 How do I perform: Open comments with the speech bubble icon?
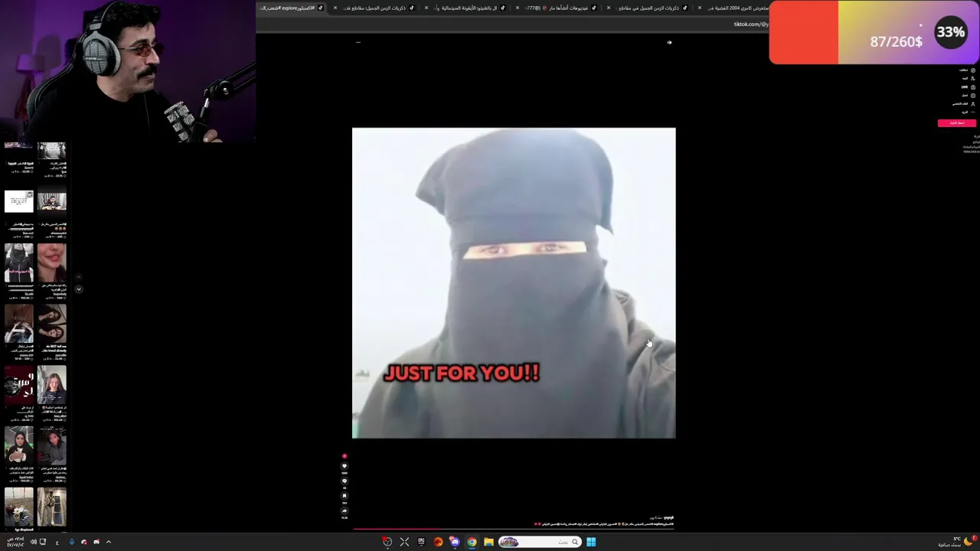345,481
